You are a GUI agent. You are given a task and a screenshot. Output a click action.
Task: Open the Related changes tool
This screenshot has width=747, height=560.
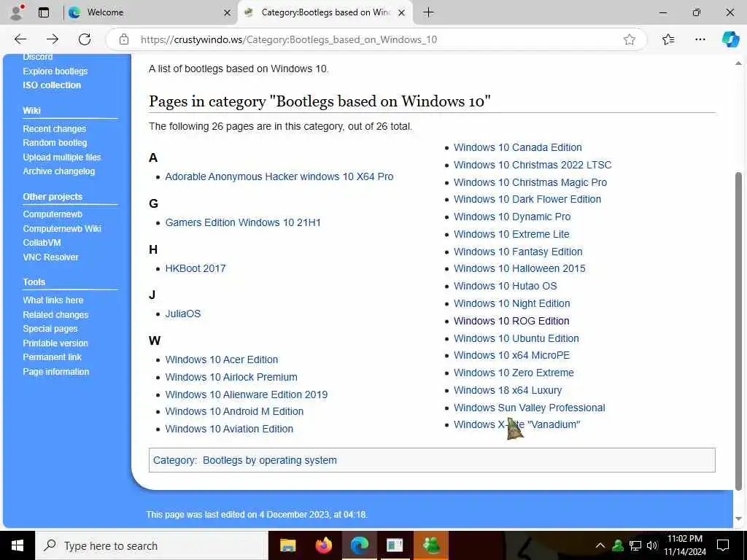click(x=55, y=314)
